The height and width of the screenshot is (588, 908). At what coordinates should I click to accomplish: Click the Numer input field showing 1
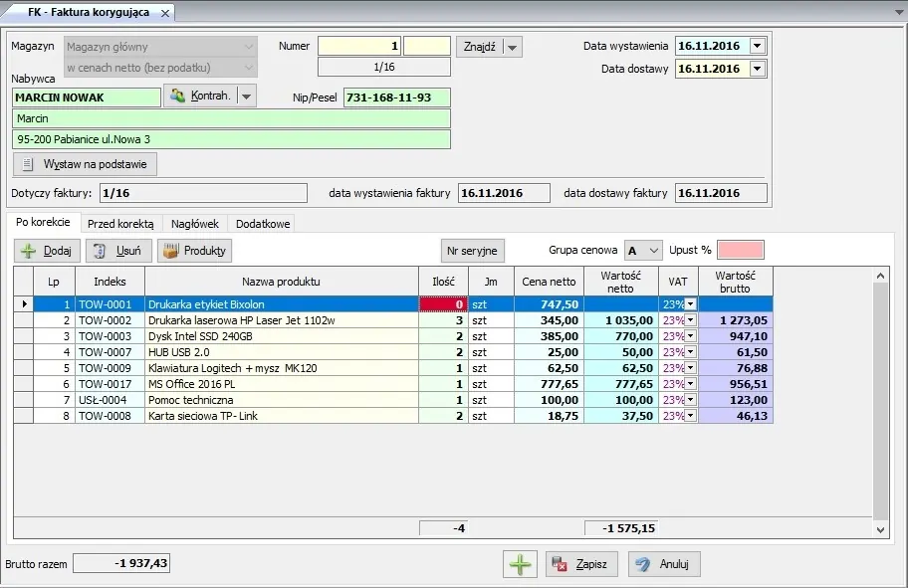point(359,46)
